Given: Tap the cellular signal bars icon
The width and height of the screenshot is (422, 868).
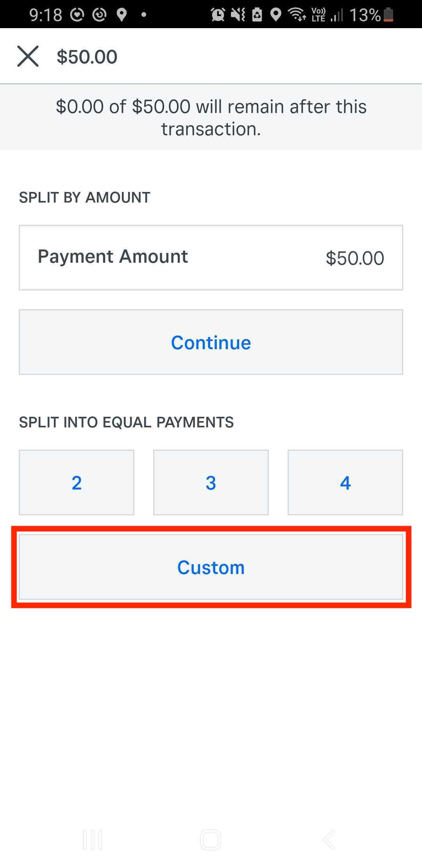Looking at the screenshot, I should click(x=337, y=16).
